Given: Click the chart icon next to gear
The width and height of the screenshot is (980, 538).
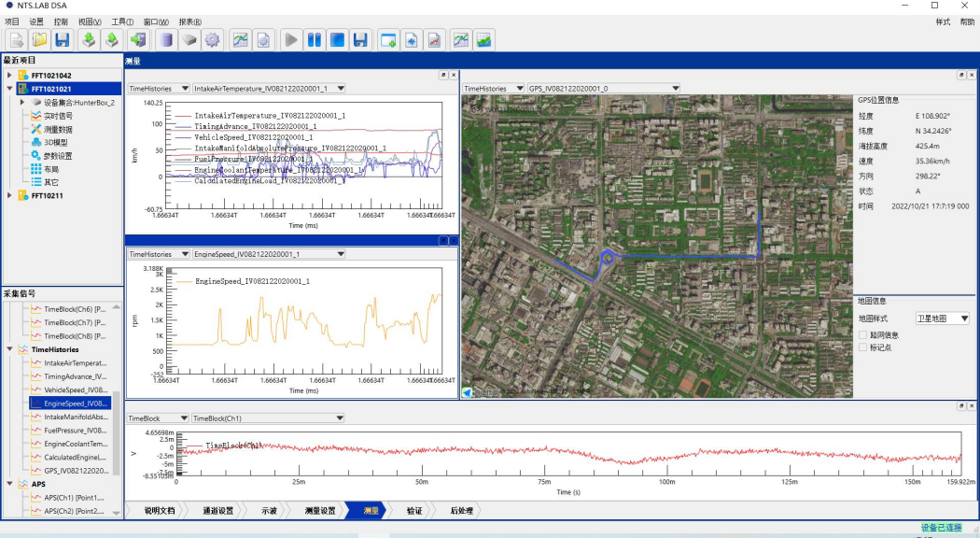Looking at the screenshot, I should [240, 40].
